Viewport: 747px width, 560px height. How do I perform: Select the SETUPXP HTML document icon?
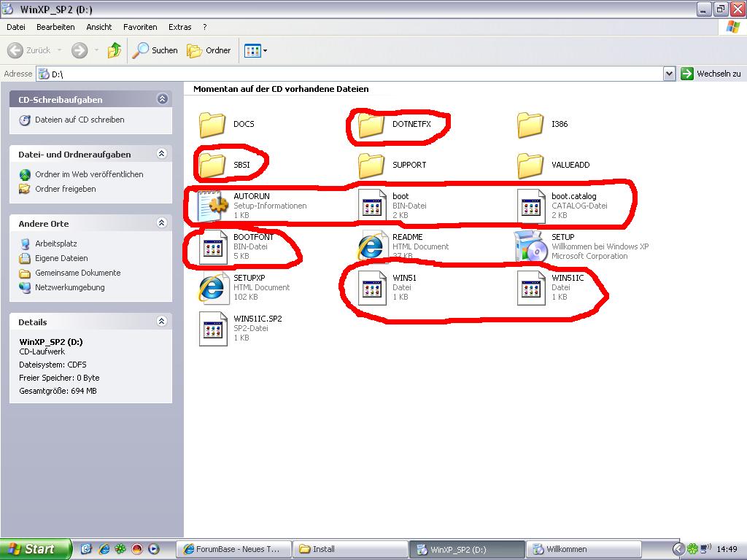[x=212, y=287]
